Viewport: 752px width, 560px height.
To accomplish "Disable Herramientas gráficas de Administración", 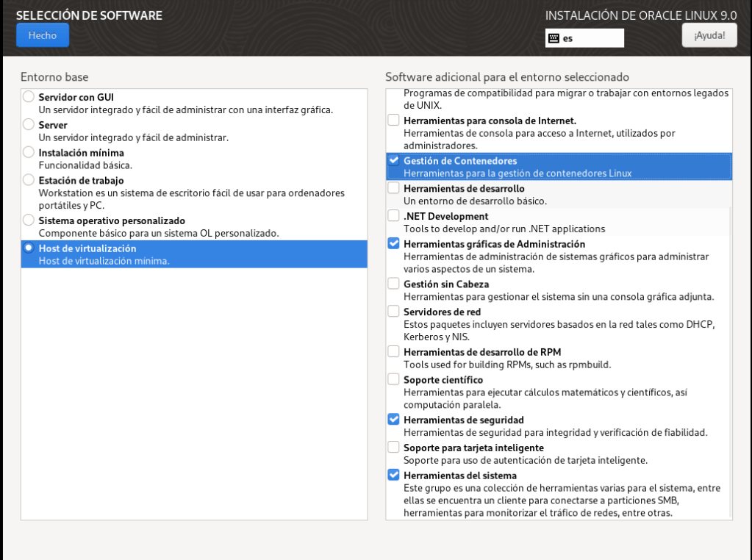I will 394,244.
